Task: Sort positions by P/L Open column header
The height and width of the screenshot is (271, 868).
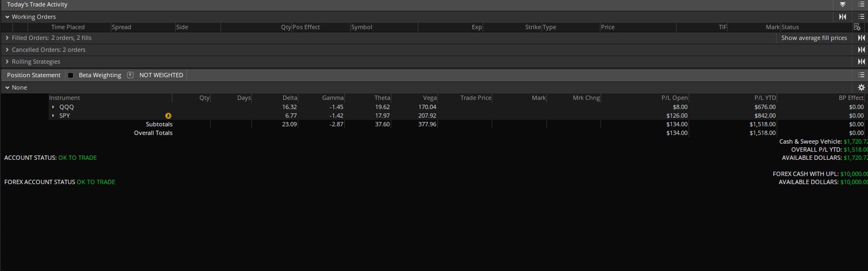Action: point(674,98)
